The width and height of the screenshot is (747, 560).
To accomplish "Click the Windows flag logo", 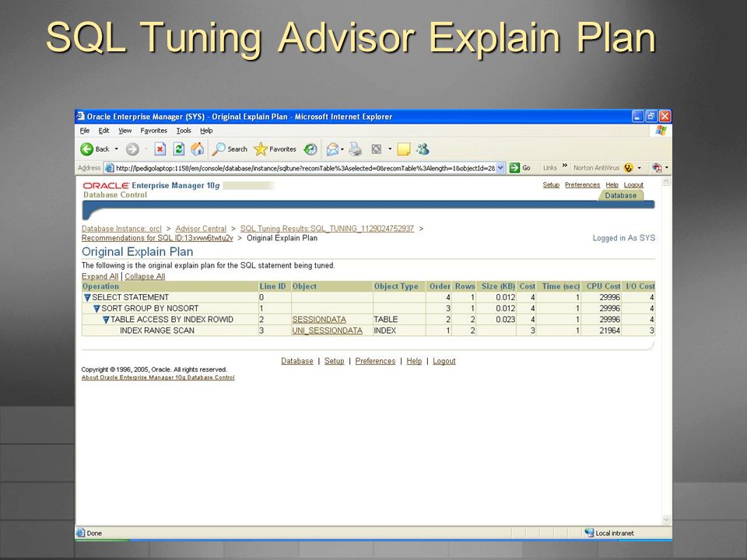I will tap(661, 131).
